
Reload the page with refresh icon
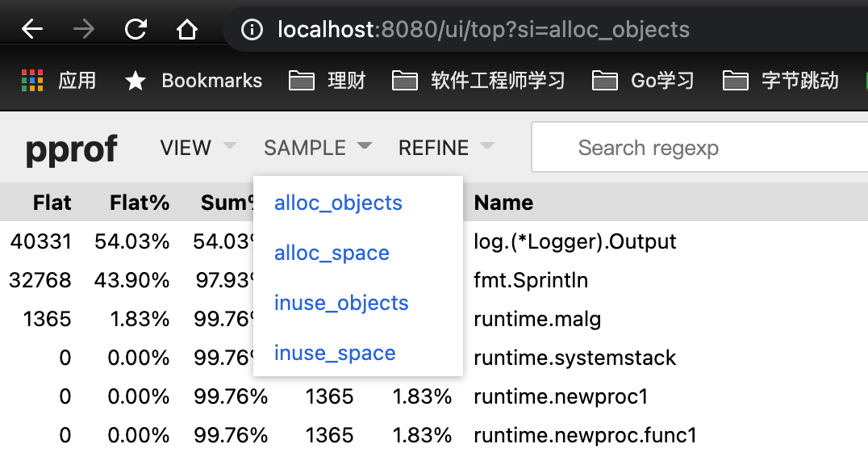136,30
